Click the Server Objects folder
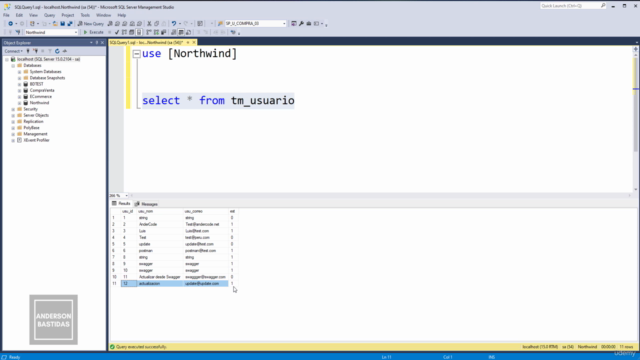640x360 pixels. pos(36,116)
